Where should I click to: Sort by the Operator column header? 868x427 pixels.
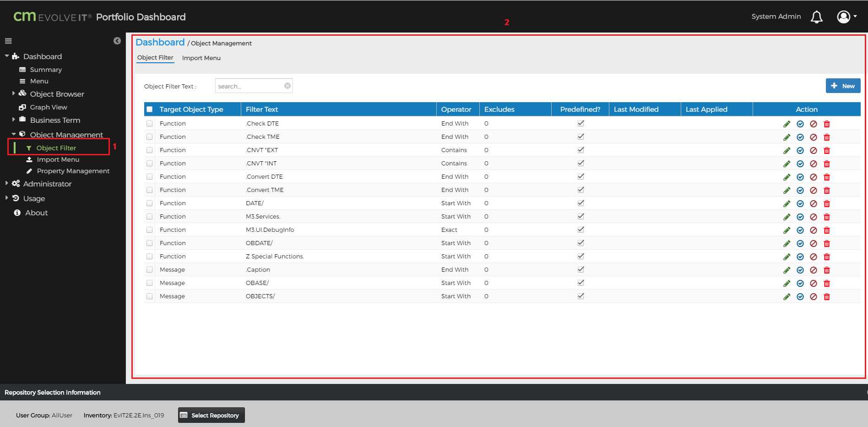click(456, 109)
